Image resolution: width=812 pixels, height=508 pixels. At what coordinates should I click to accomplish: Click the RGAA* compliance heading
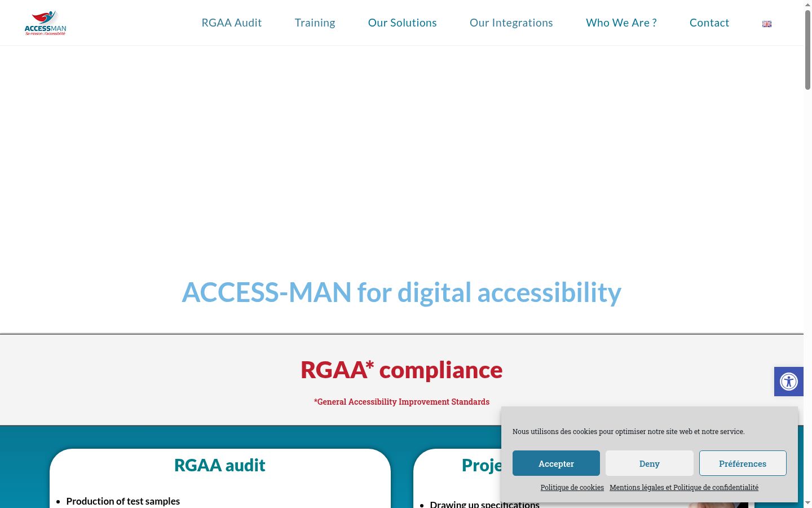(401, 370)
